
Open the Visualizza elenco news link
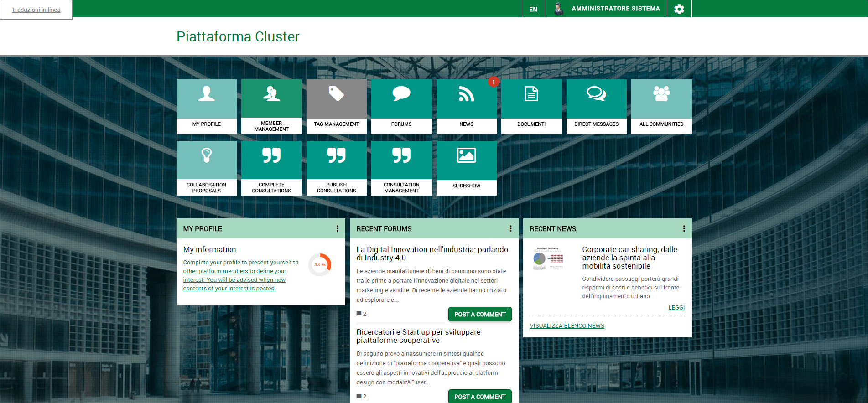[x=567, y=326]
